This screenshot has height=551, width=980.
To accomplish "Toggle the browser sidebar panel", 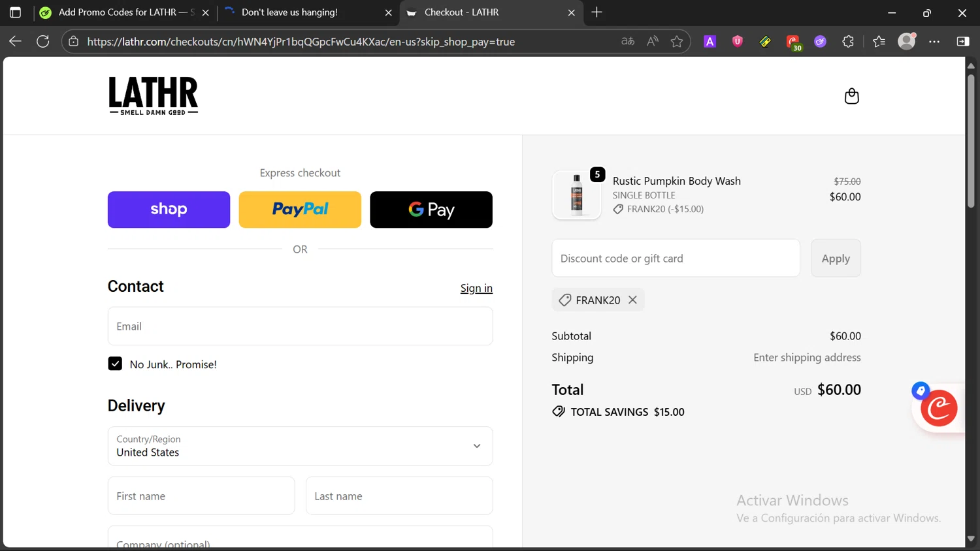I will pyautogui.click(x=963, y=41).
